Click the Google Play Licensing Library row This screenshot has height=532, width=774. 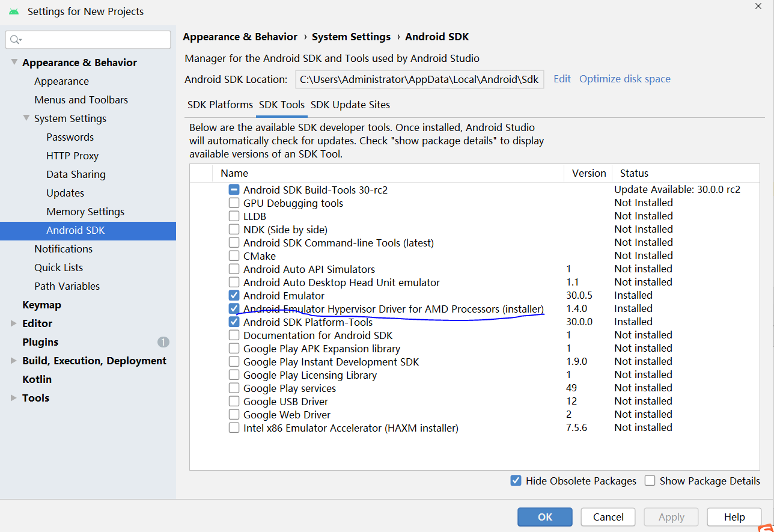[x=475, y=375]
